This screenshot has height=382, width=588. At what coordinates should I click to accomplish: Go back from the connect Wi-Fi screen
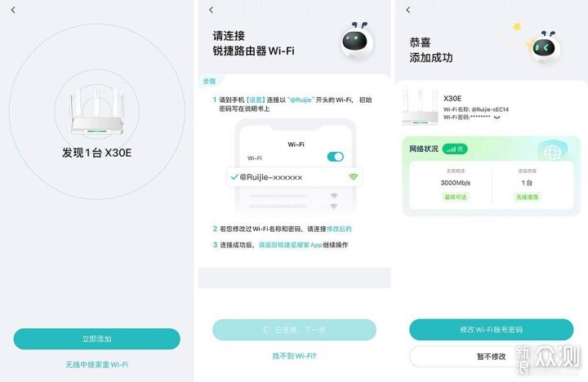click(x=212, y=10)
